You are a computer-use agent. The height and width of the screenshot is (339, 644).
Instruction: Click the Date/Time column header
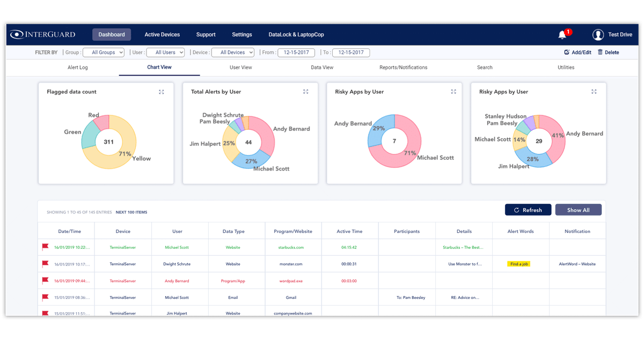[x=70, y=231]
